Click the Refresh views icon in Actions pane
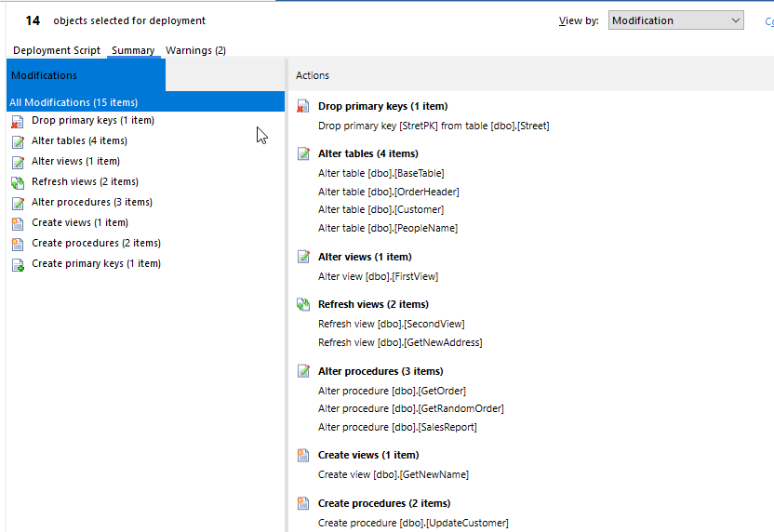 click(303, 304)
